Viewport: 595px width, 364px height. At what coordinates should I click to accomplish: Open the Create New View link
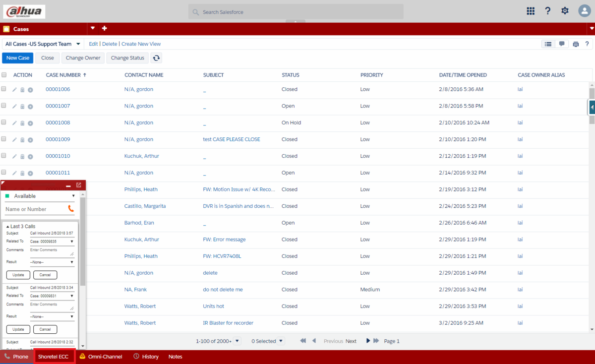141,44
